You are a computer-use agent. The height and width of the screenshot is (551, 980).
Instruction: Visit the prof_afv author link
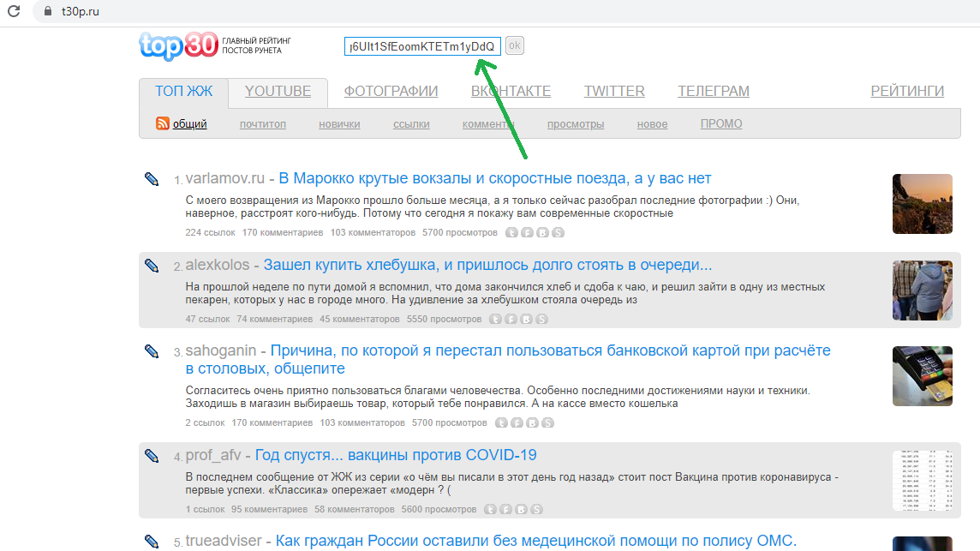[x=213, y=455]
